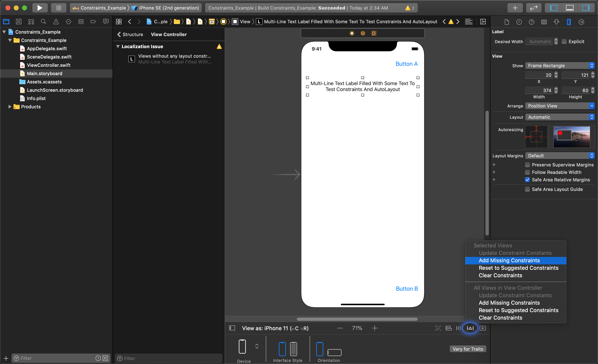Click the zoom percentage 71% field

point(357,328)
